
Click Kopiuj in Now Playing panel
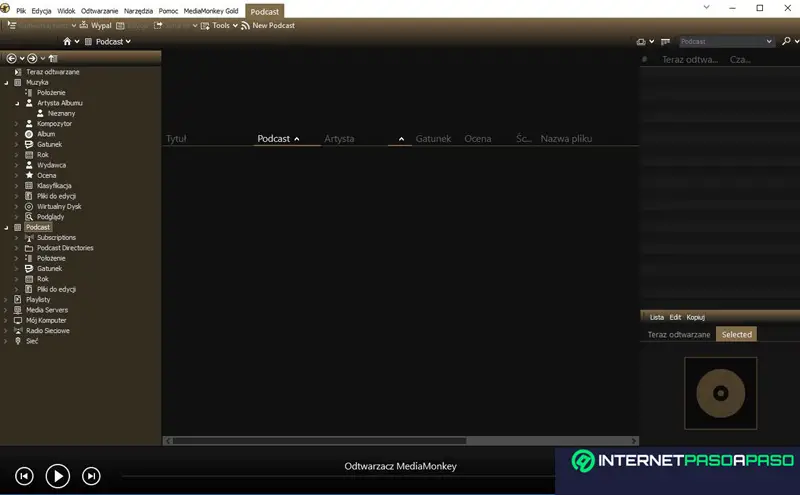coord(695,317)
